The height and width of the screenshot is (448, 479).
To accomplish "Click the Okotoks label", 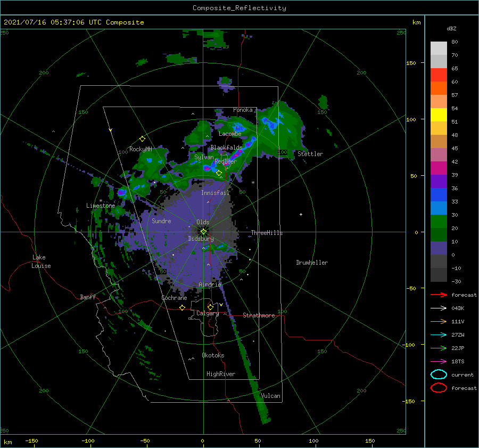I will pos(213,355).
